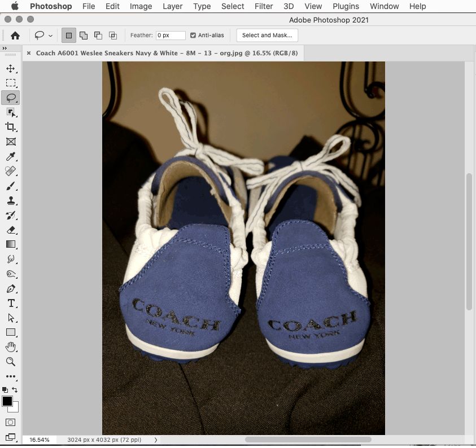Open the Window menu
476x448 pixels.
pyautogui.click(x=385, y=6)
